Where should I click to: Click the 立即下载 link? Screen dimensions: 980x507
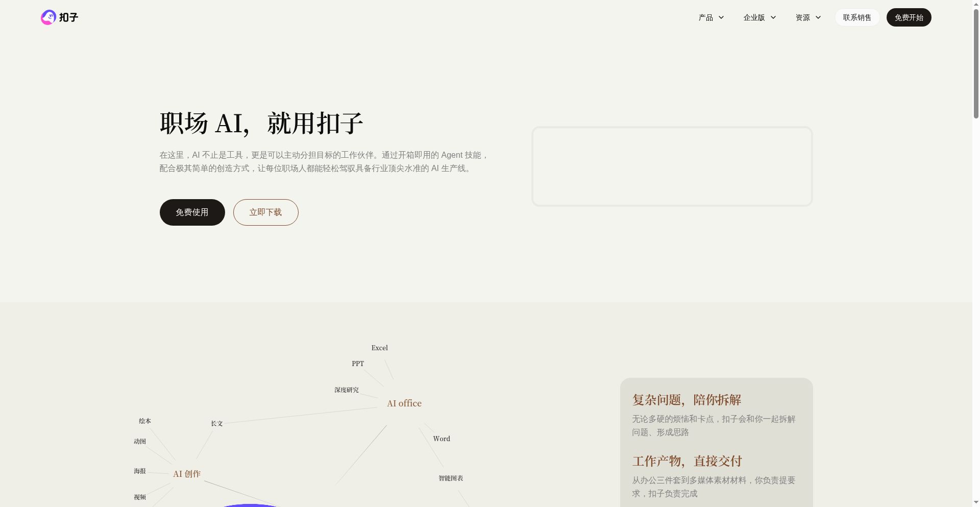pyautogui.click(x=265, y=212)
